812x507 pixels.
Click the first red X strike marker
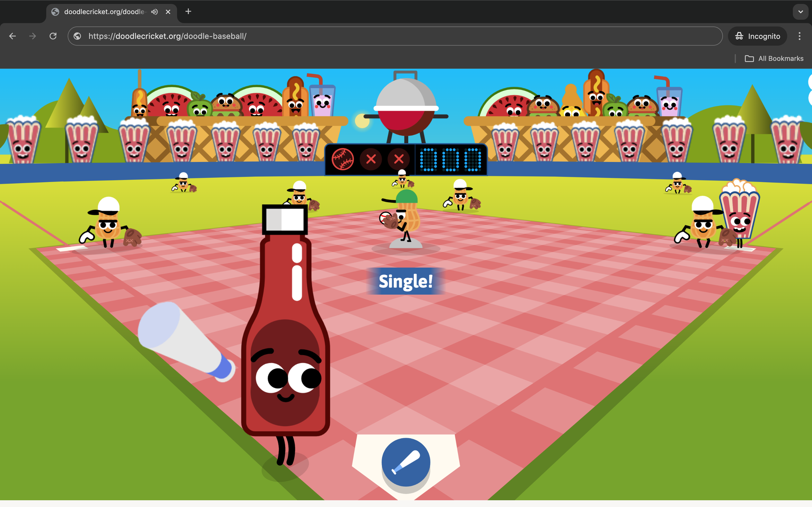click(x=371, y=159)
